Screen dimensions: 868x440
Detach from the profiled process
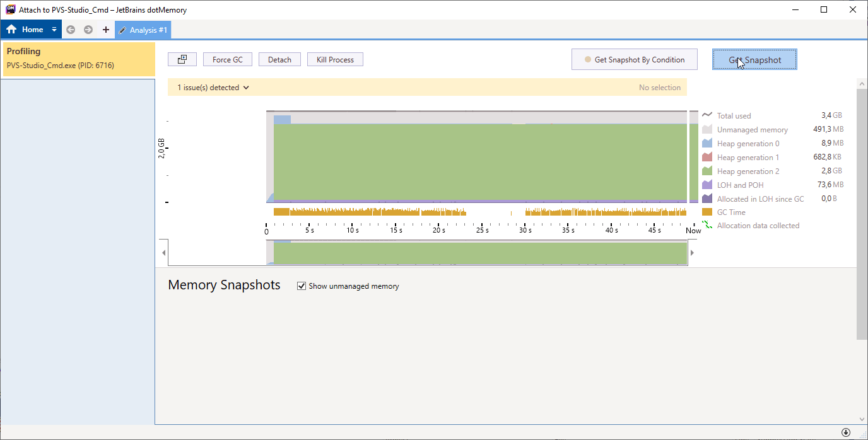coord(279,59)
